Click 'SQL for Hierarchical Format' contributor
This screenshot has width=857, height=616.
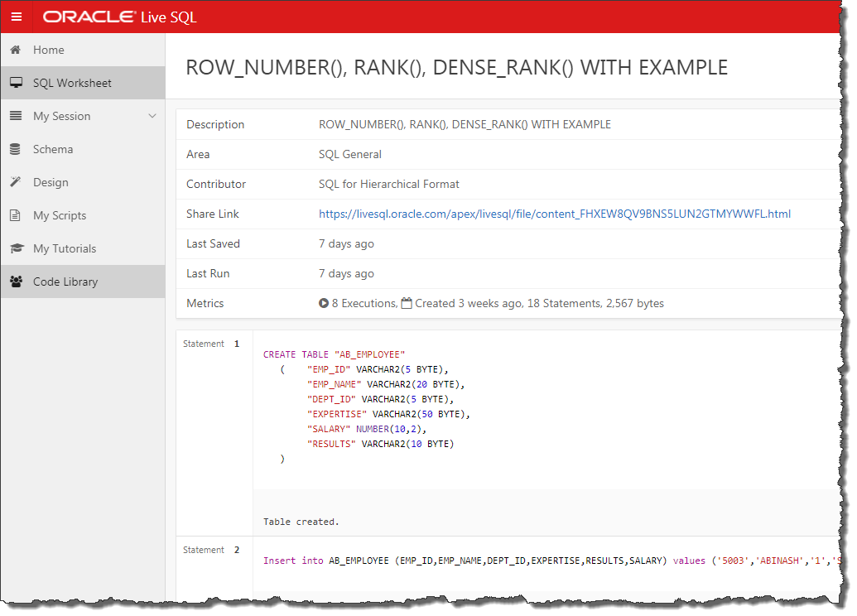tap(388, 184)
